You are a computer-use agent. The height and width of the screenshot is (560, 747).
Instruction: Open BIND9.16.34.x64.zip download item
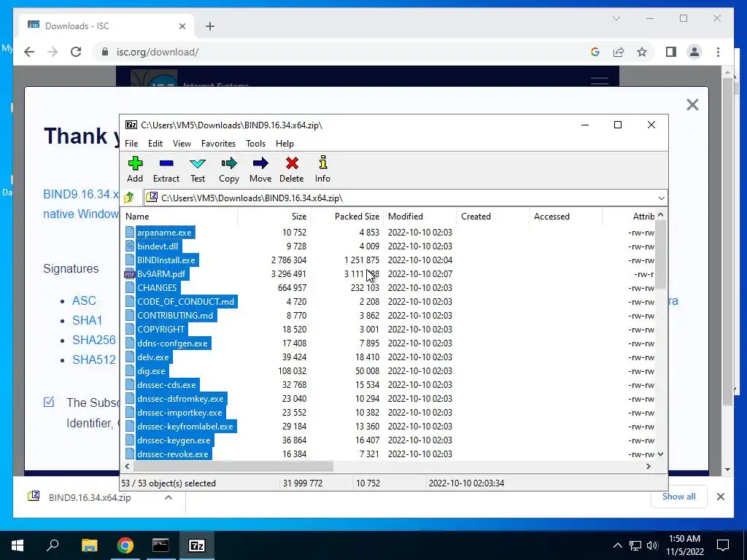90,497
